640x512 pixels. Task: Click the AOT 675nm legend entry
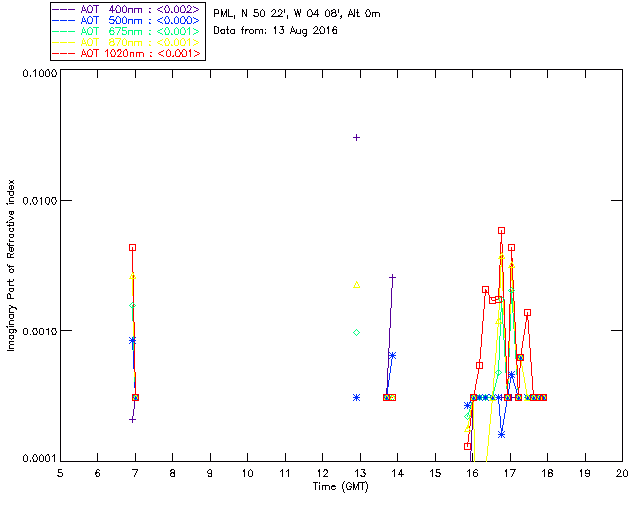[x=127, y=31]
